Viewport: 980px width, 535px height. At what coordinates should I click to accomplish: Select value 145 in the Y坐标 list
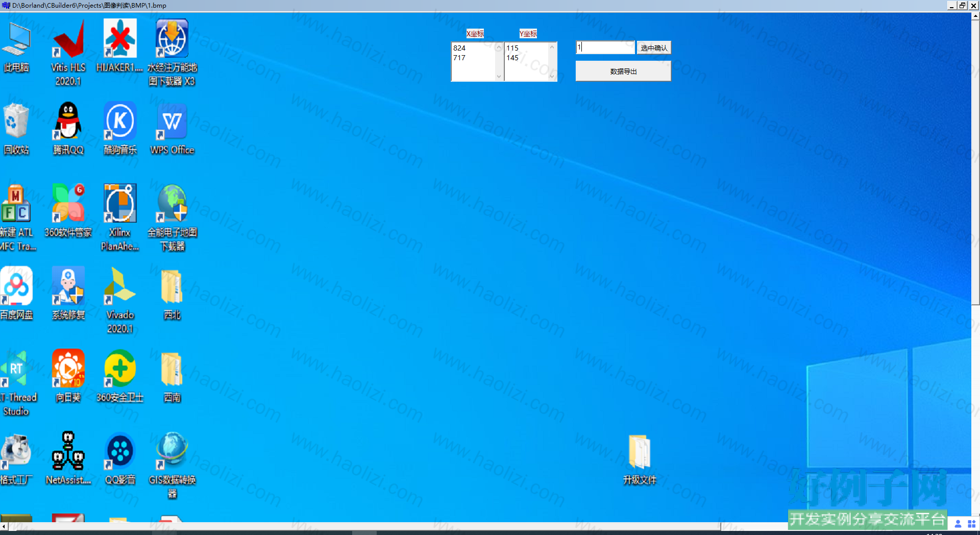coord(512,58)
